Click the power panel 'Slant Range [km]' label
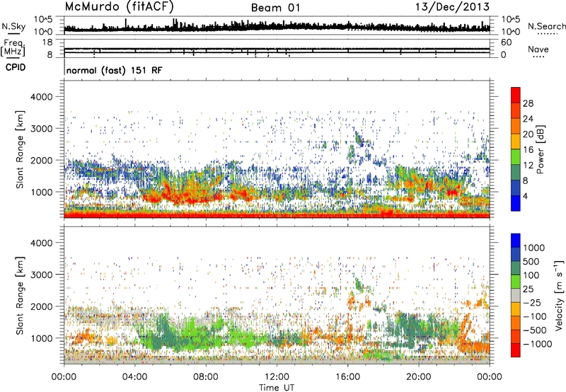 (x=20, y=149)
